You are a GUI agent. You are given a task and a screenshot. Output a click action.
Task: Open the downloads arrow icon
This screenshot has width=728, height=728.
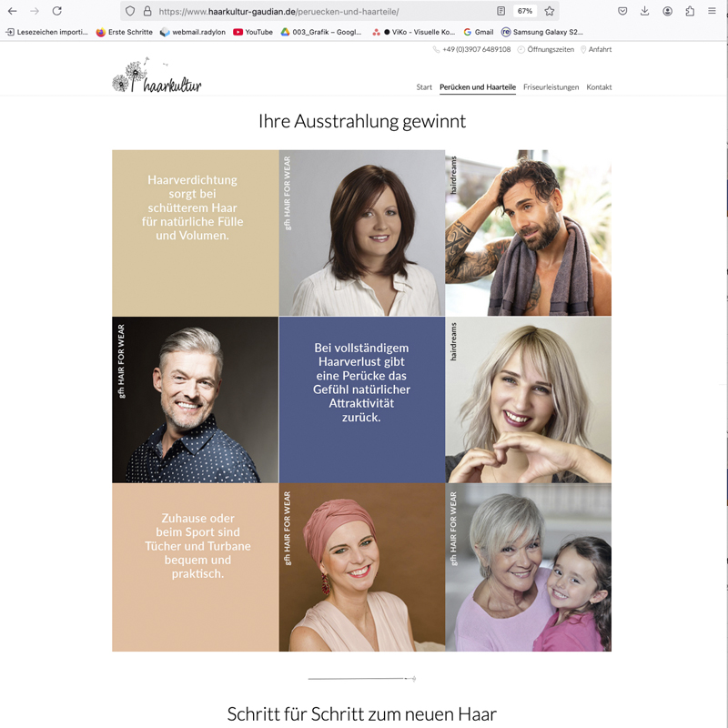[645, 11]
